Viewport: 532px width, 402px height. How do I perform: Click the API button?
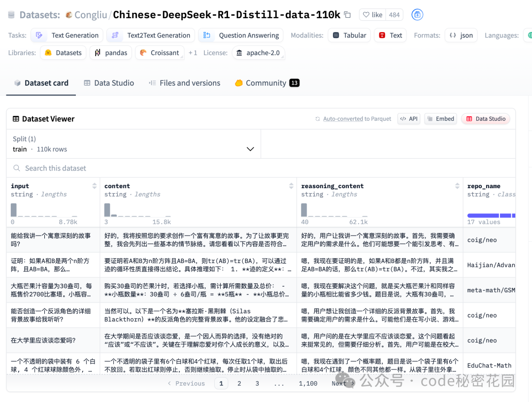(x=409, y=119)
